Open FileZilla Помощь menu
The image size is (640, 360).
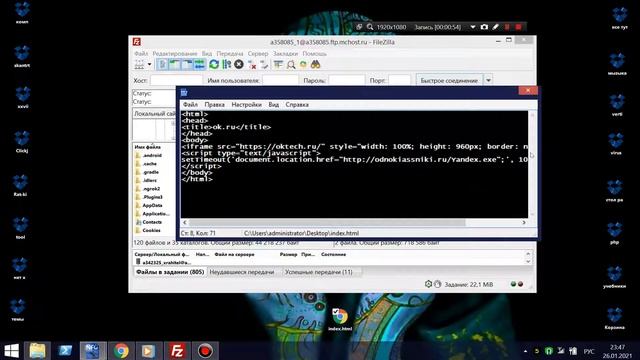pos(315,53)
